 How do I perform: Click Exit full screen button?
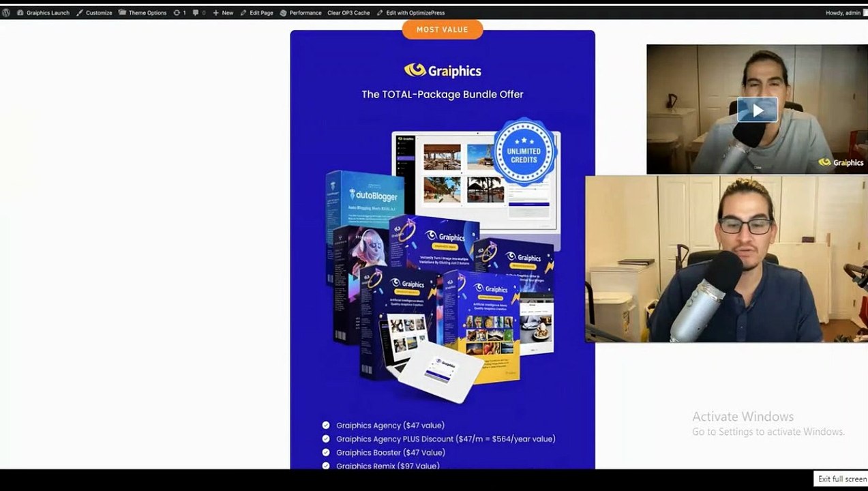coord(842,479)
